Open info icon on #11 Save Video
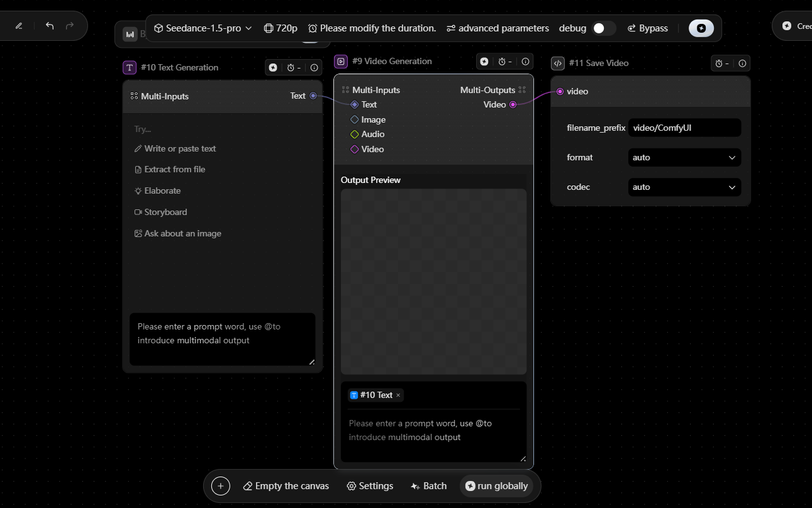This screenshot has width=812, height=508. tap(742, 63)
